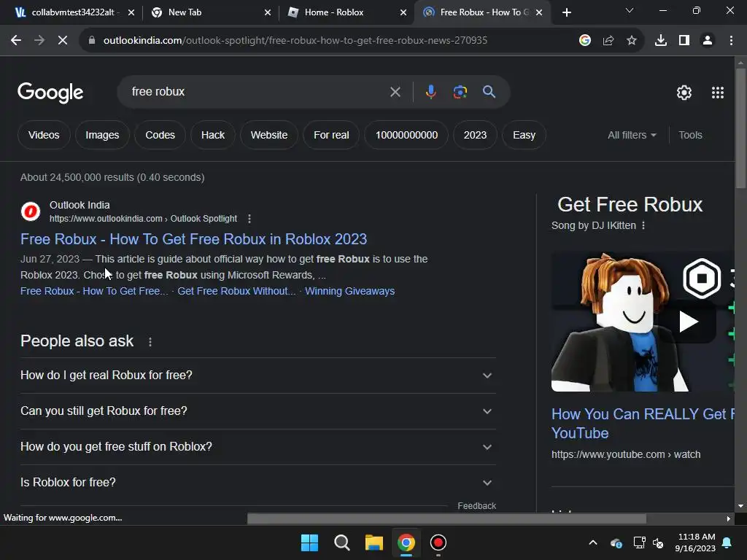
Task: Click the horizontal scrollbar thumb
Action: tap(447, 518)
